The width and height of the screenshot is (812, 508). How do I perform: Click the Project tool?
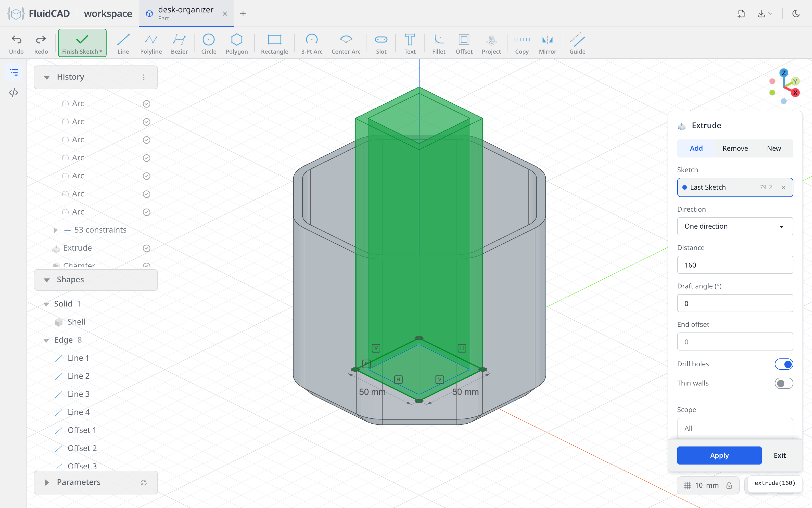(x=491, y=43)
